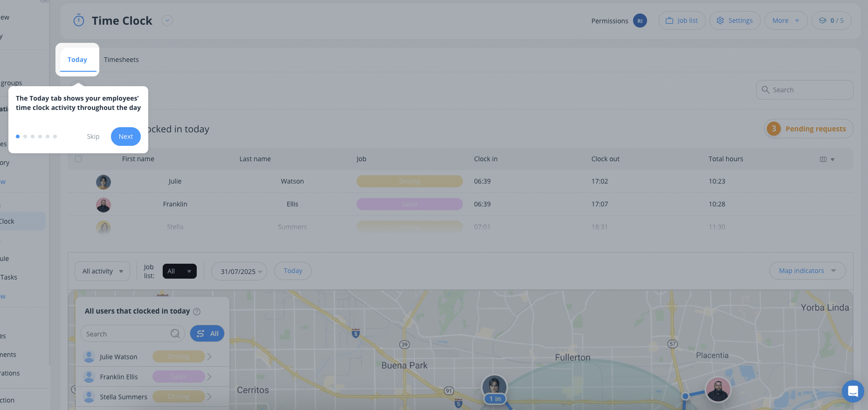The image size is (868, 410).
Task: Click the Today button beside the date
Action: (293, 271)
